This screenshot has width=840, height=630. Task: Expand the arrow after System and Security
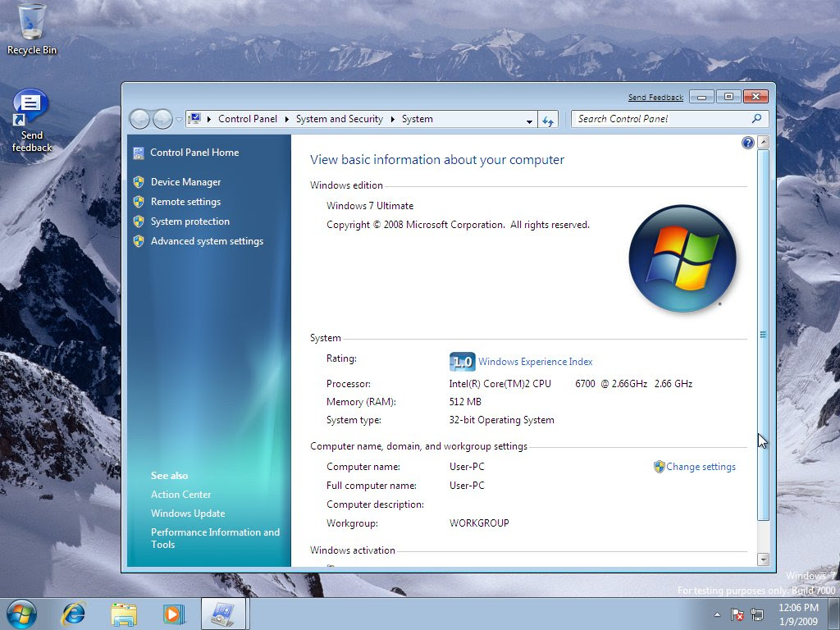392,119
